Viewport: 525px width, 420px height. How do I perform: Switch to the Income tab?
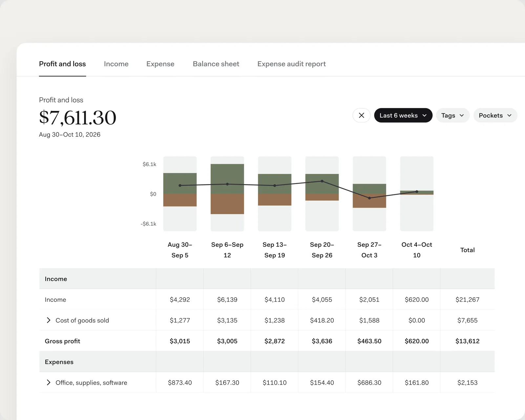coord(116,64)
